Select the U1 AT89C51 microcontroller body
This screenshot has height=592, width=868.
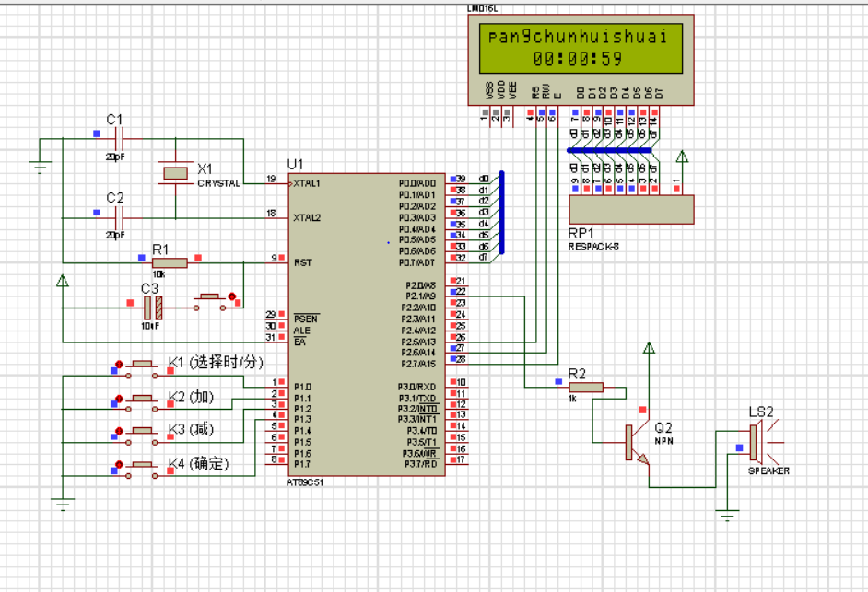367,324
